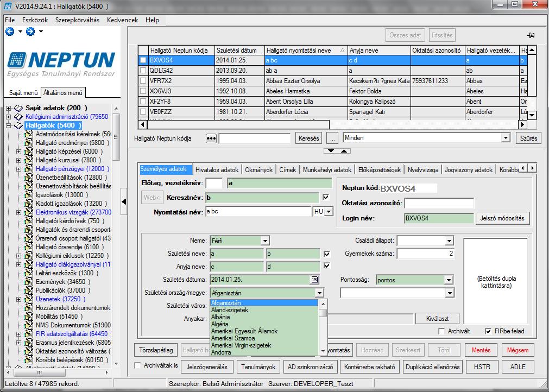Open the calendar picker for Születés dátuma
The image size is (549, 392).
(x=314, y=280)
